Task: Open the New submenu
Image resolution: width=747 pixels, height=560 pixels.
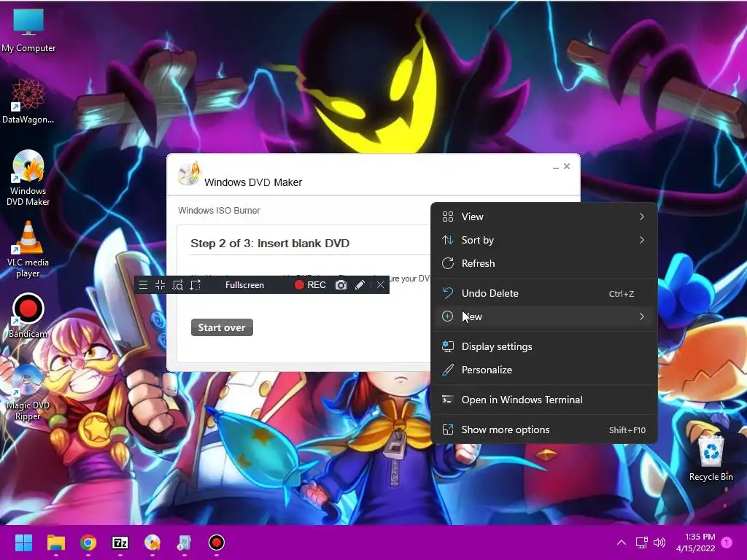Action: click(x=543, y=316)
